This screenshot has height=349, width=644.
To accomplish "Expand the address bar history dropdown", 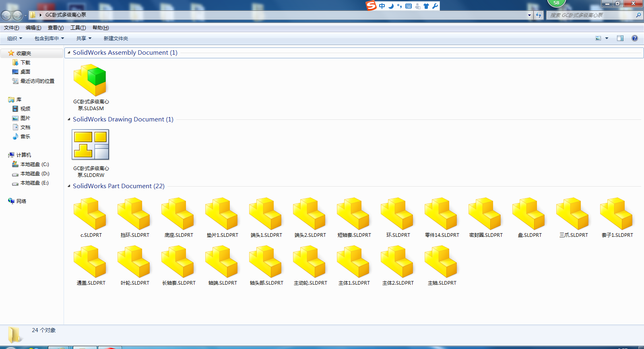I will click(x=529, y=15).
